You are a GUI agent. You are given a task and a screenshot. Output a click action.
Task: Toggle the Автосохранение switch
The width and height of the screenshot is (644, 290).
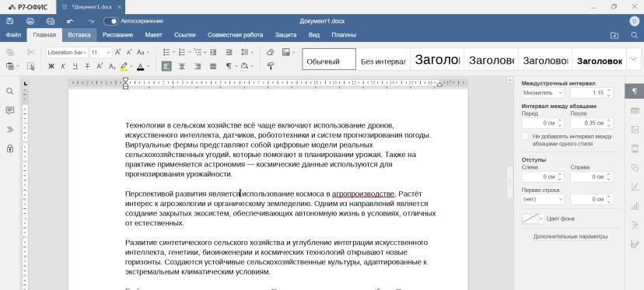[x=110, y=21]
